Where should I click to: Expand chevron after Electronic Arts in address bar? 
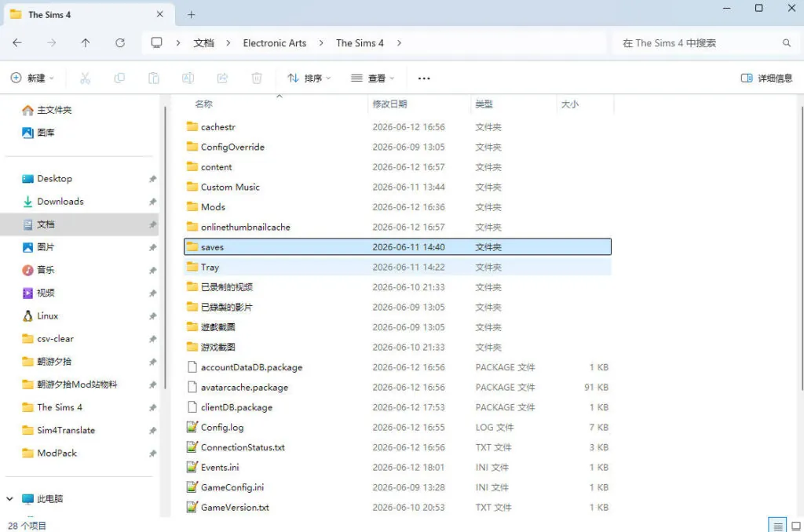click(321, 43)
